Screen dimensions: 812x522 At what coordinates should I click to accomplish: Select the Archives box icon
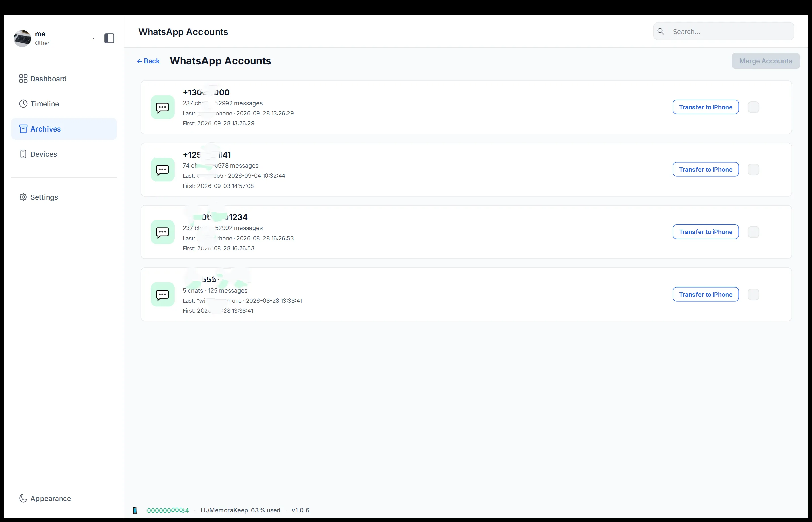coord(23,129)
